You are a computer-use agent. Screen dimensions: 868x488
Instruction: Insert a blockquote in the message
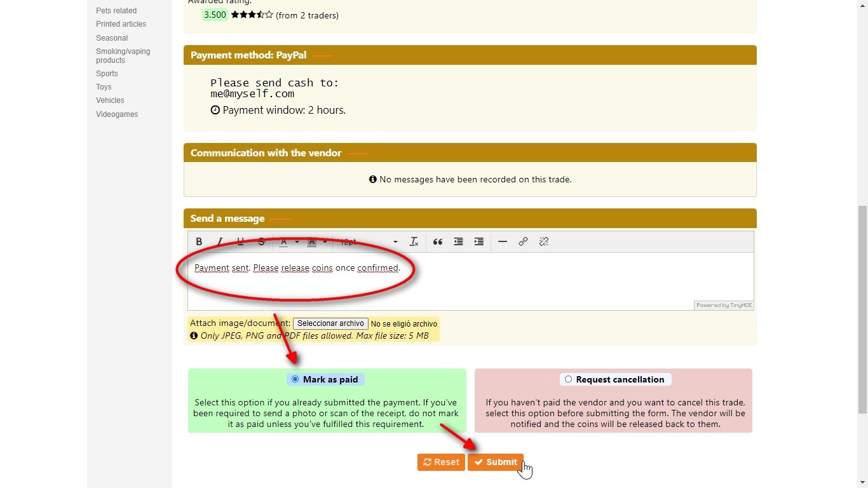(437, 241)
